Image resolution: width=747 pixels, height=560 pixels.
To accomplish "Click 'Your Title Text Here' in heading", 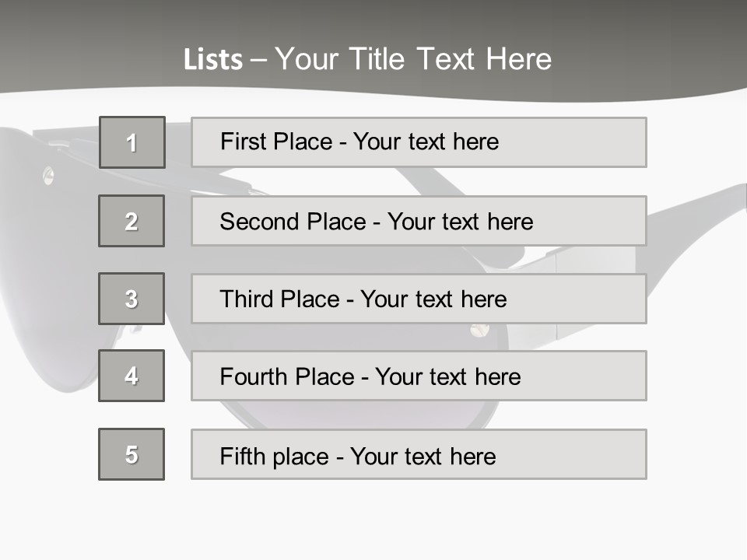I will pyautogui.click(x=413, y=59).
